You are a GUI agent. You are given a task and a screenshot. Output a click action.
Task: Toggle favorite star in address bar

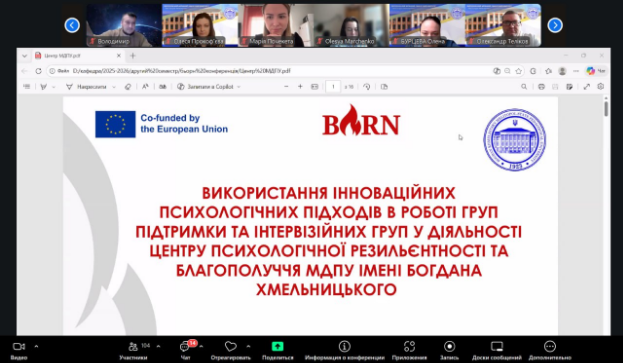pyautogui.click(x=518, y=71)
